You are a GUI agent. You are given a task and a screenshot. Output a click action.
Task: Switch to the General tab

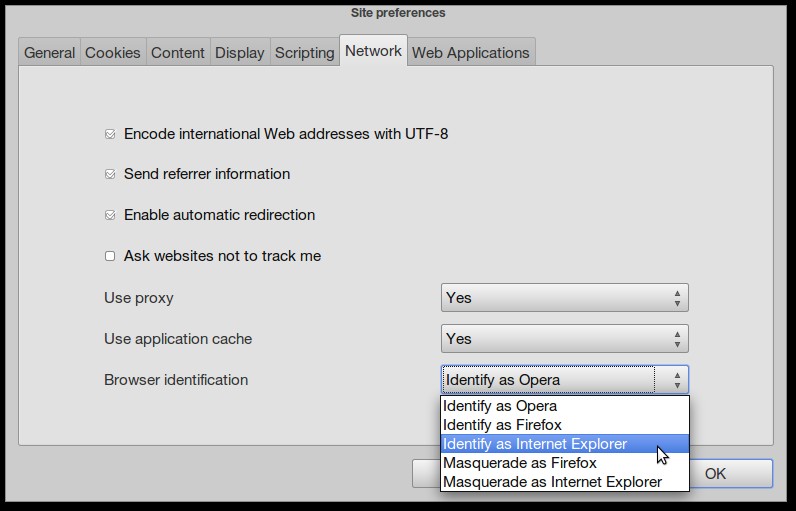[49, 53]
